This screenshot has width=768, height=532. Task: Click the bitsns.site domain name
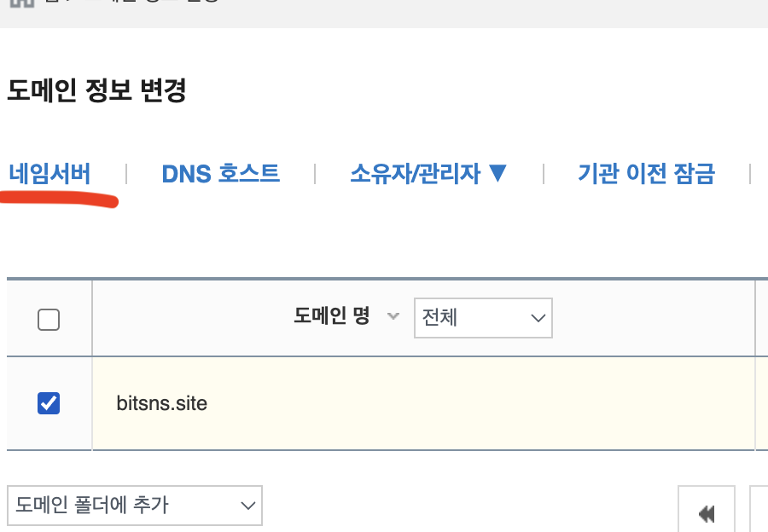161,403
